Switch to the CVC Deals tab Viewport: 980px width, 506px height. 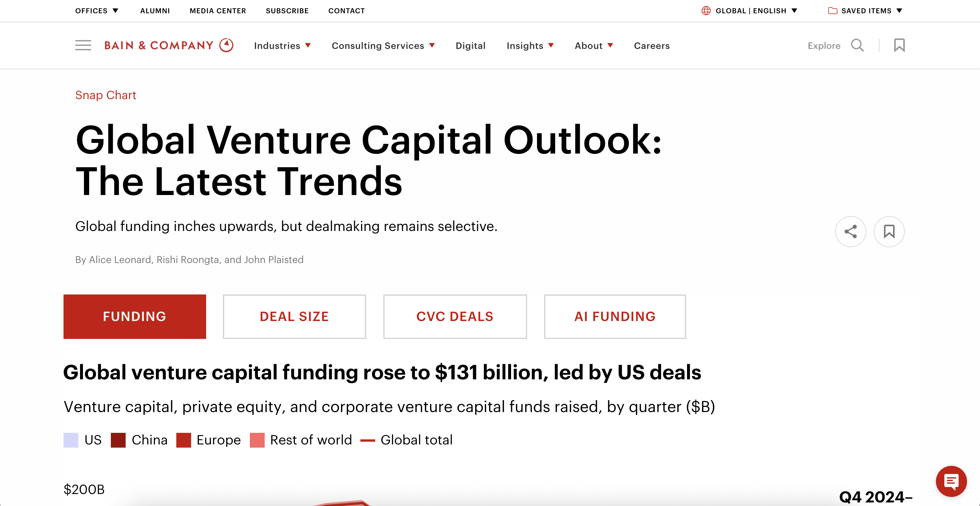455,316
